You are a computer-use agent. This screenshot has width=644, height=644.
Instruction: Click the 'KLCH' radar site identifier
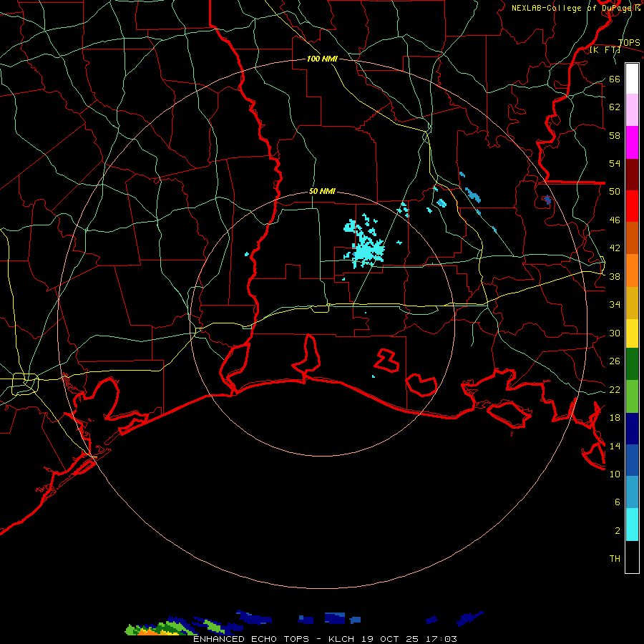click(x=341, y=639)
